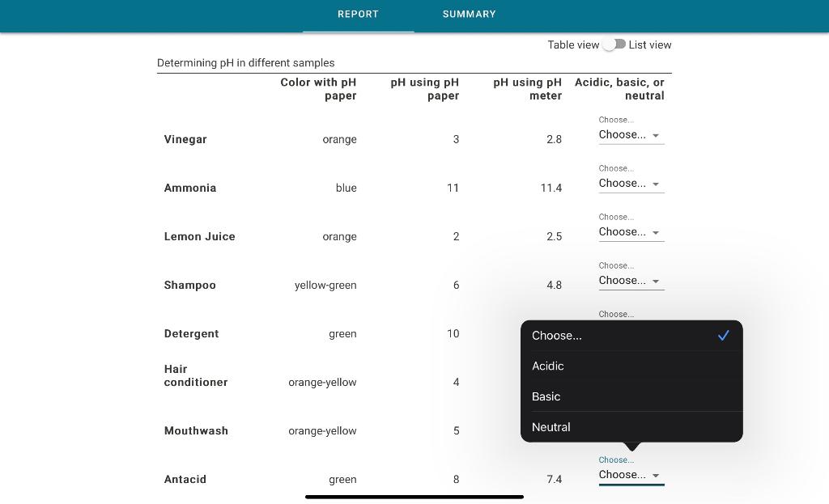Open the acidity dropdown for Shampoo
The height and width of the screenshot is (504, 829).
[x=623, y=281]
